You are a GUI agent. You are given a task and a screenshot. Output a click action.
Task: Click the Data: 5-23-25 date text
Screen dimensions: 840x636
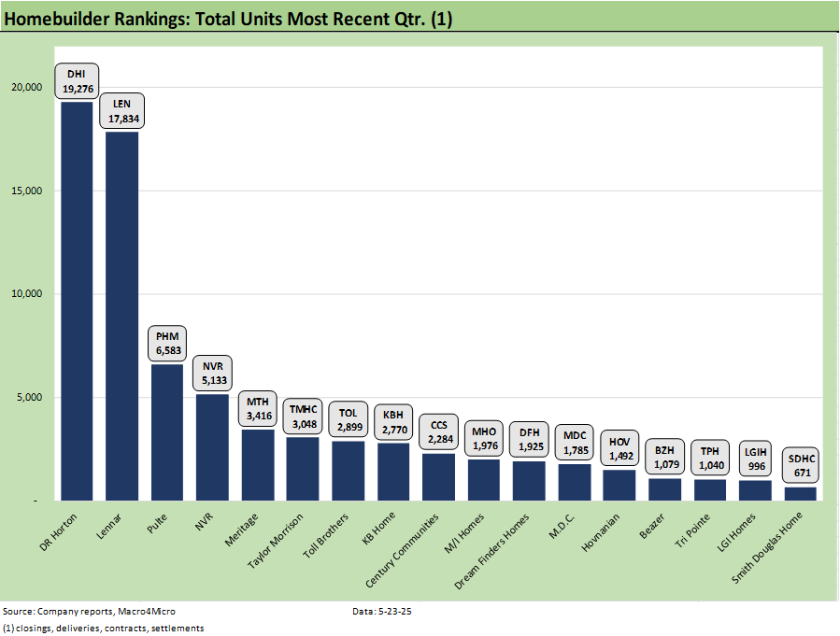382,612
